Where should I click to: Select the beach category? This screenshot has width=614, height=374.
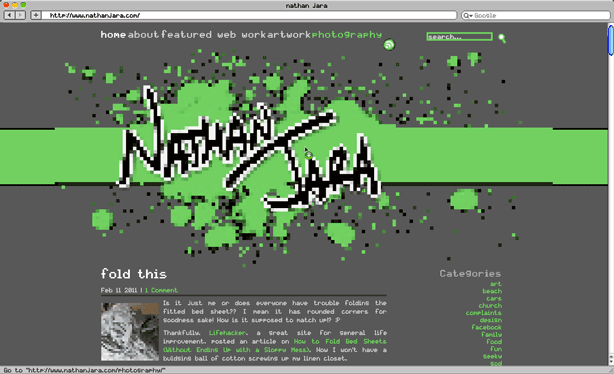tap(492, 291)
